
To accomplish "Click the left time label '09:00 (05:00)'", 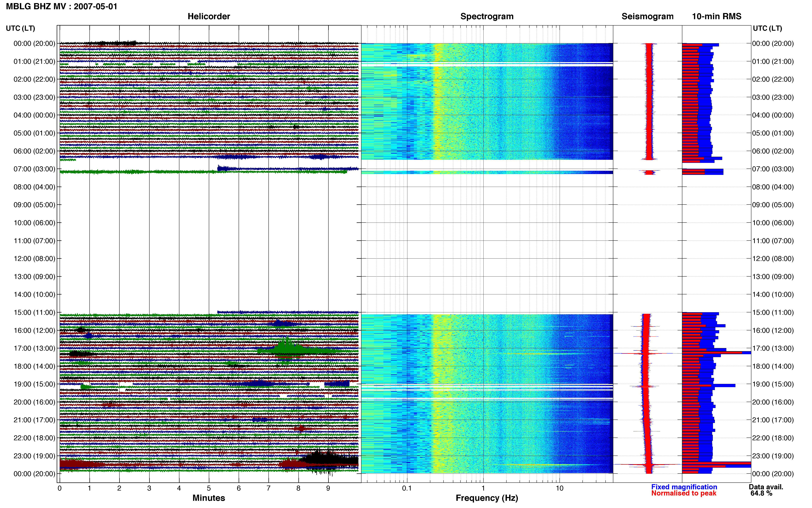I will tap(34, 205).
